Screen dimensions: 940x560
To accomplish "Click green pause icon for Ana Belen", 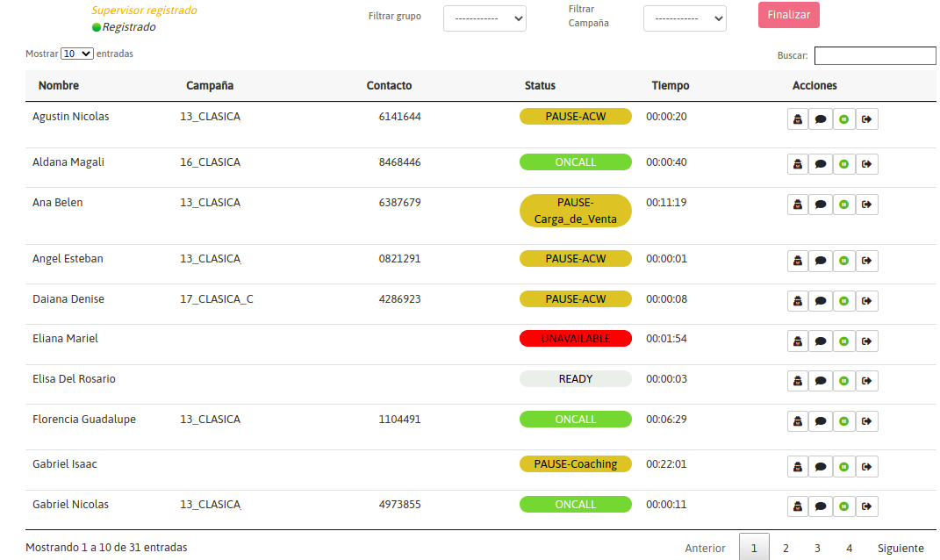I will point(843,205).
